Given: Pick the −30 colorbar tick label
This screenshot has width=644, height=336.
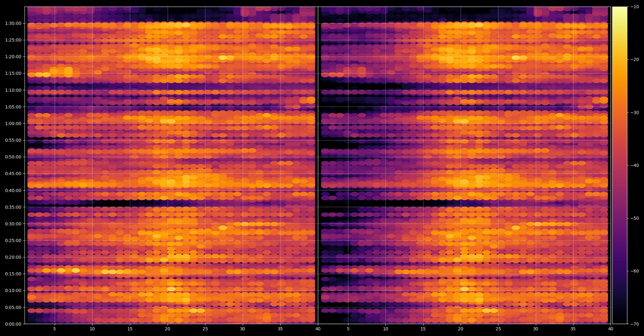Looking at the screenshot, I should click(635, 113).
